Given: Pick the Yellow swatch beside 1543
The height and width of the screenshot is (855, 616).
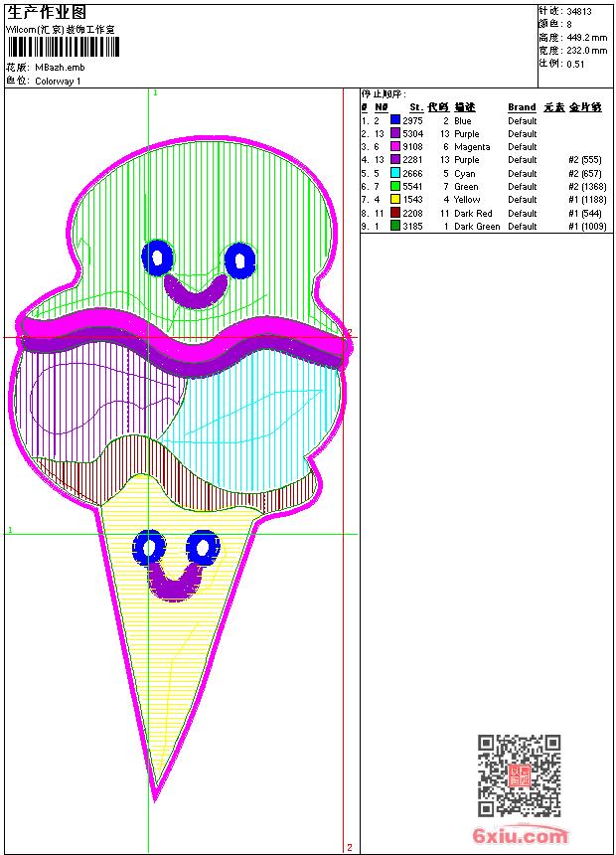Looking at the screenshot, I should coord(394,200).
